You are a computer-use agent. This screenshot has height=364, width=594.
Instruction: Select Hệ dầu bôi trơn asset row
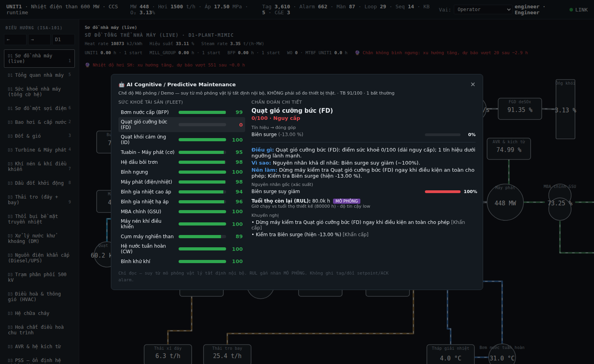[x=182, y=162]
